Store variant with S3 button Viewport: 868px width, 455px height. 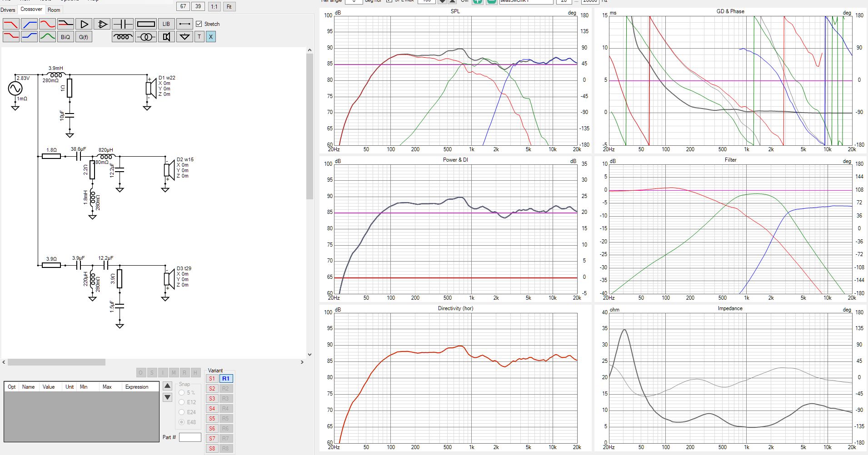(212, 399)
